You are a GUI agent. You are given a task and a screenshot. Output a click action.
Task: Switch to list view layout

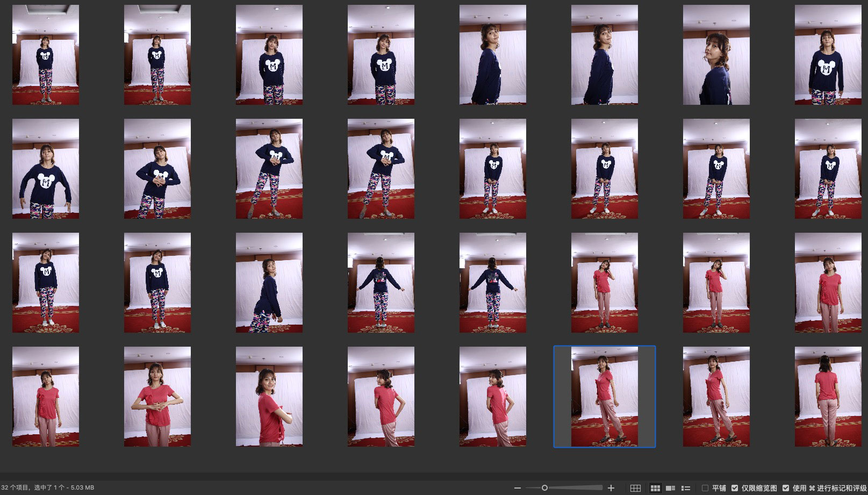(686, 488)
